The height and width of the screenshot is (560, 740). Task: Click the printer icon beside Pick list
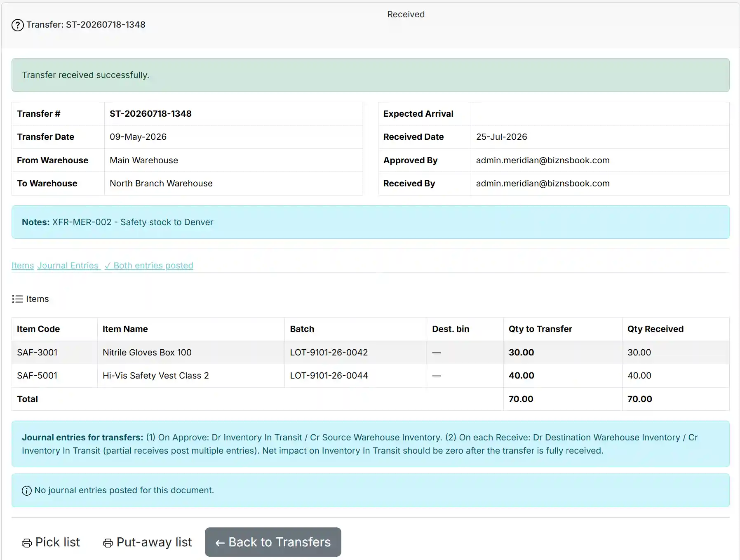coord(27,543)
